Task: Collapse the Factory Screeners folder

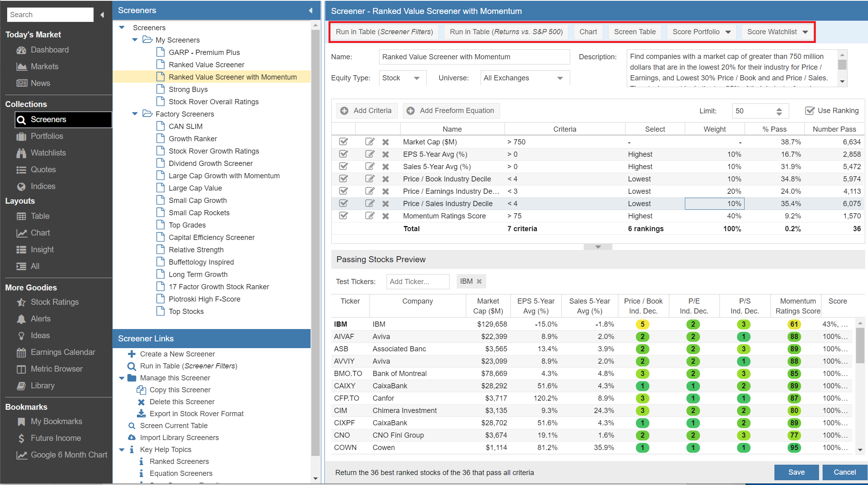Action: [135, 114]
